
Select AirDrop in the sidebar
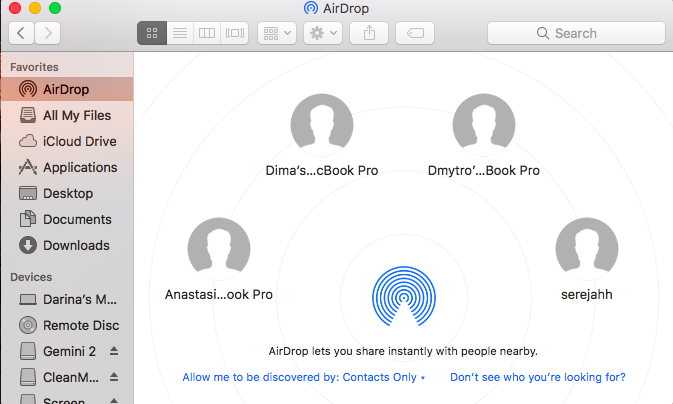coord(67,89)
